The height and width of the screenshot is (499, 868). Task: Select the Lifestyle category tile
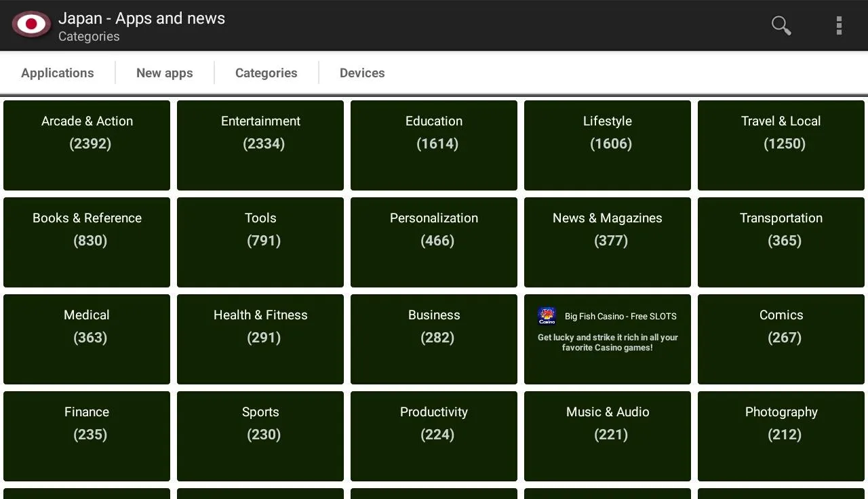pos(608,145)
